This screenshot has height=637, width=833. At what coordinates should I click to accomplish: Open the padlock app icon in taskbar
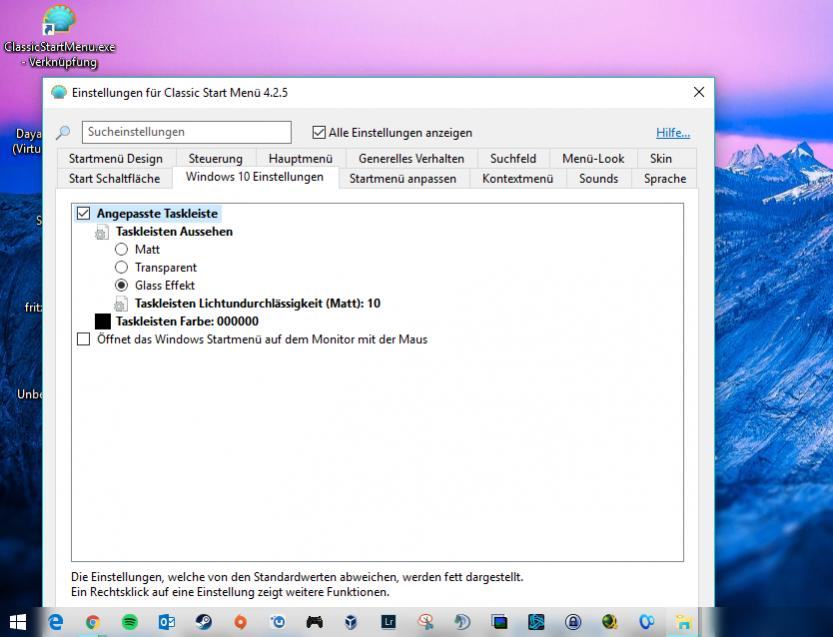click(x=573, y=622)
